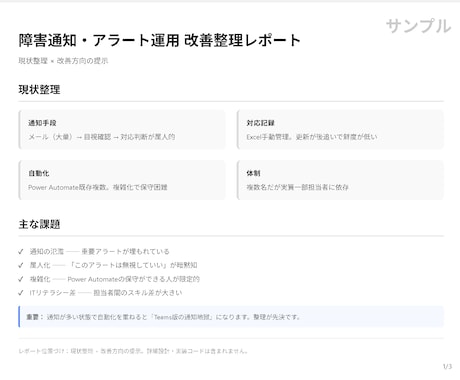This screenshot has width=460, height=380.
Task: Click the 現状整理 section heading
Action: tap(39, 90)
